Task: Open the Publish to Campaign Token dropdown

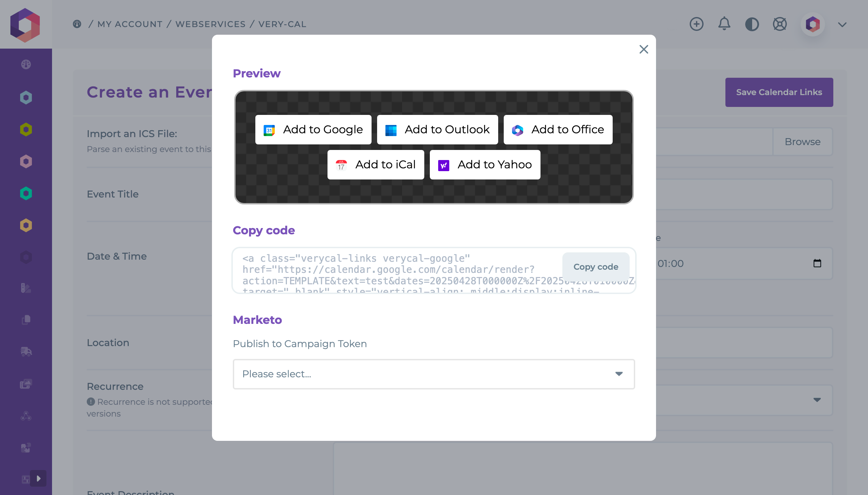Action: pyautogui.click(x=434, y=374)
